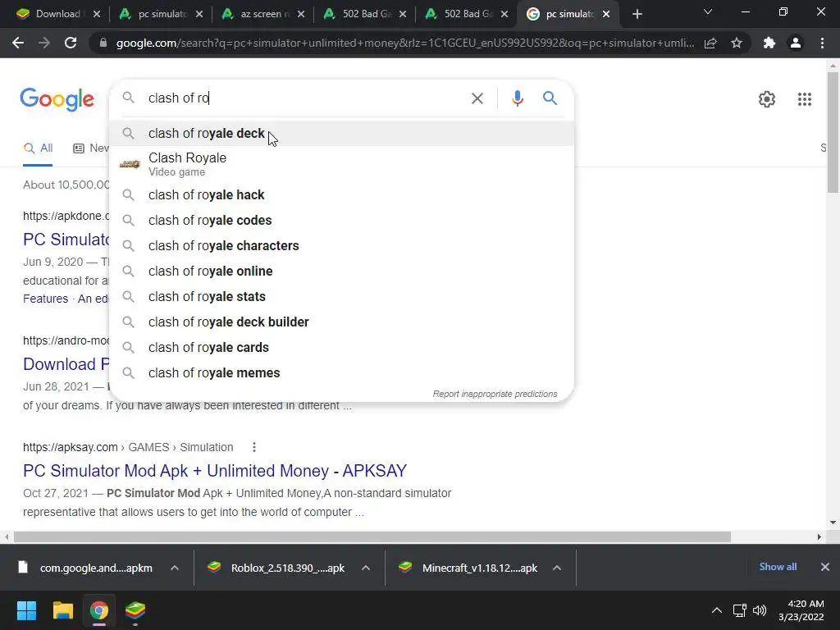Image resolution: width=840 pixels, height=630 pixels.
Task: Select the News results tab
Action: click(91, 148)
